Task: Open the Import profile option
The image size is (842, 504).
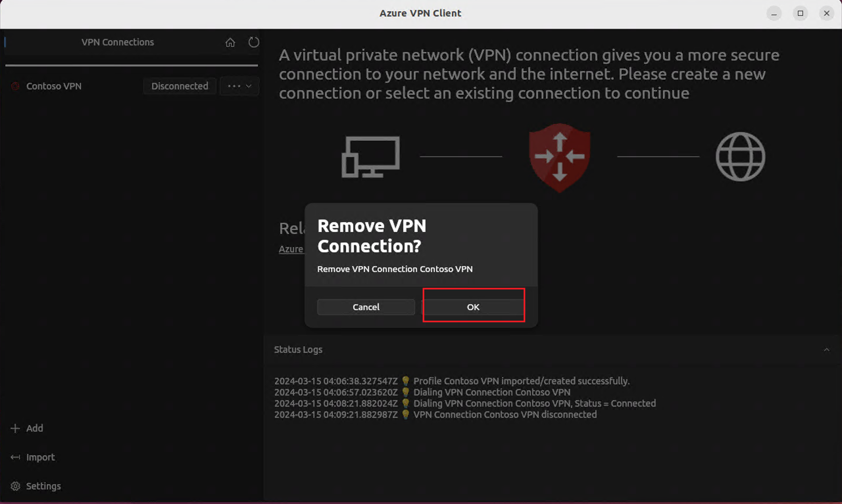Action: (33, 457)
